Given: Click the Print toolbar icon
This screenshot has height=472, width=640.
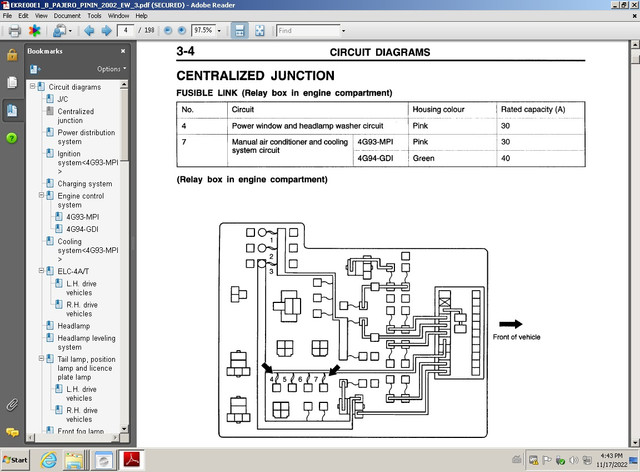Looking at the screenshot, I should [x=15, y=31].
